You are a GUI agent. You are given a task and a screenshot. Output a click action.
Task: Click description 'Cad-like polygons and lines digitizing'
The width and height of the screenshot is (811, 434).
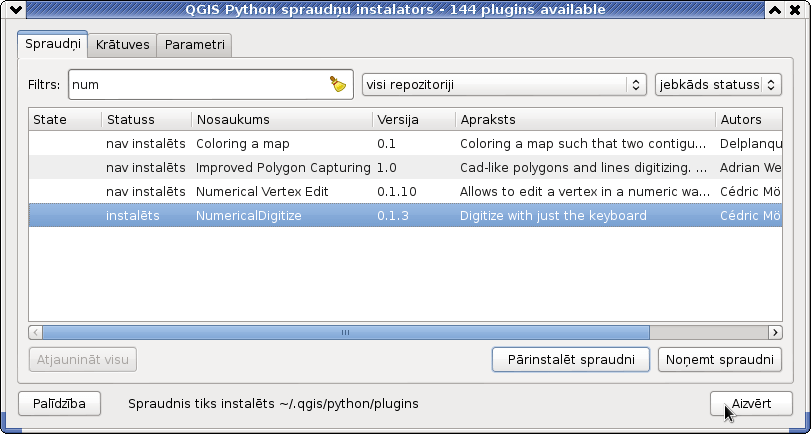[x=583, y=168]
